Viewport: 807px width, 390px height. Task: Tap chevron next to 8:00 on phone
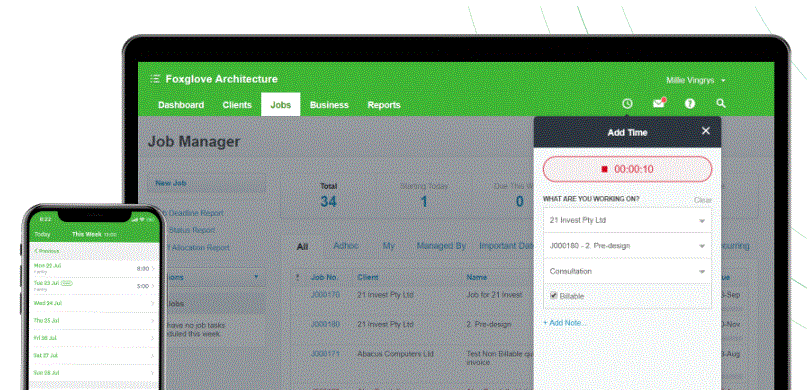pyautogui.click(x=153, y=269)
